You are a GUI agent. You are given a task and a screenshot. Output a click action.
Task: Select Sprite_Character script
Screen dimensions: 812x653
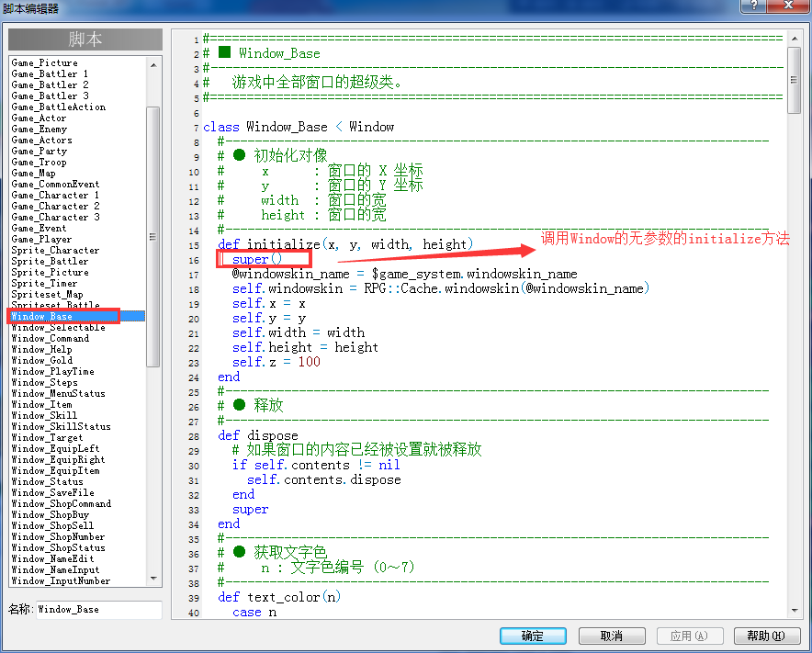55,250
